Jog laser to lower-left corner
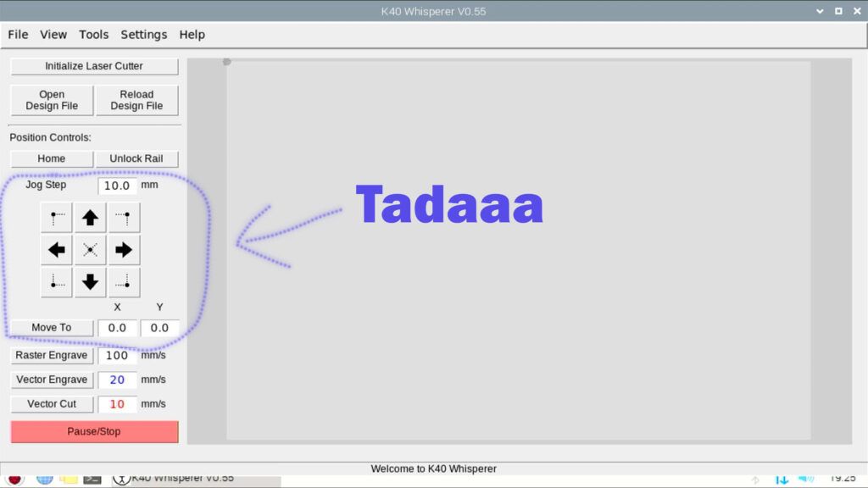 [57, 282]
